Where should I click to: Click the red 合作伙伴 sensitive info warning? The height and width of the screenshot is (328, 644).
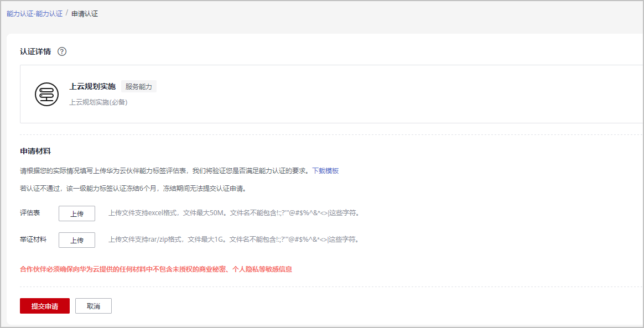(x=156, y=270)
